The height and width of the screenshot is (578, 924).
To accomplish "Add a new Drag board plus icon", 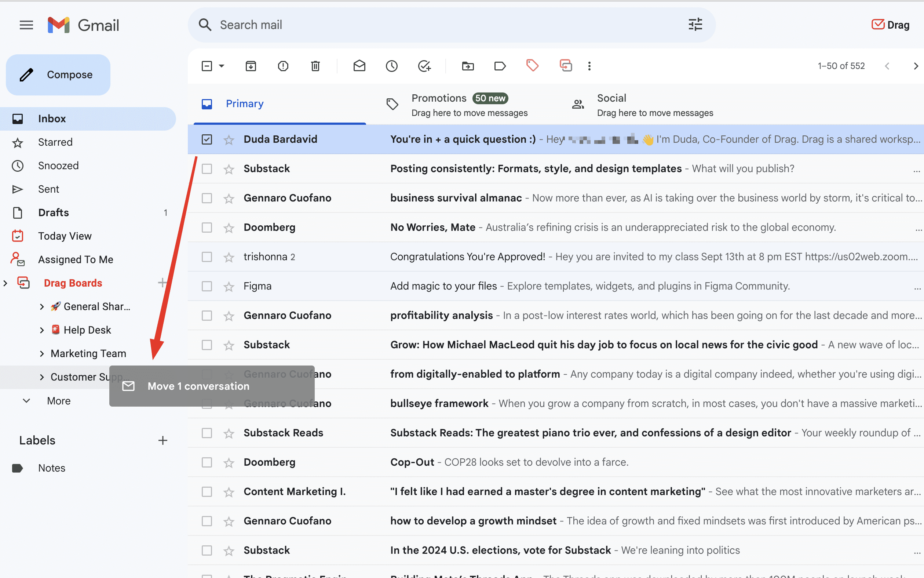I will (163, 283).
